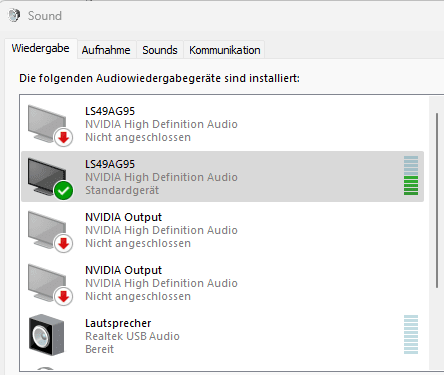
Task: Click the 'Sound' window title text
Action: coord(45,16)
